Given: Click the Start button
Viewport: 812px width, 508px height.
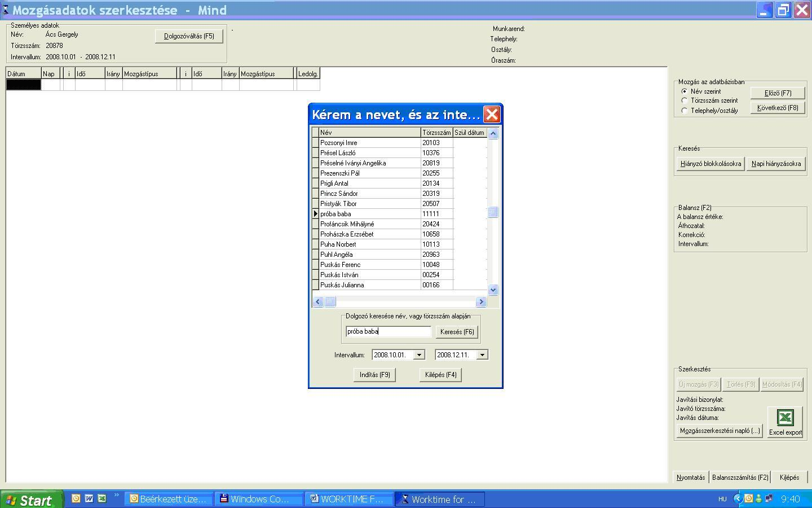Looking at the screenshot, I should 32,500.
